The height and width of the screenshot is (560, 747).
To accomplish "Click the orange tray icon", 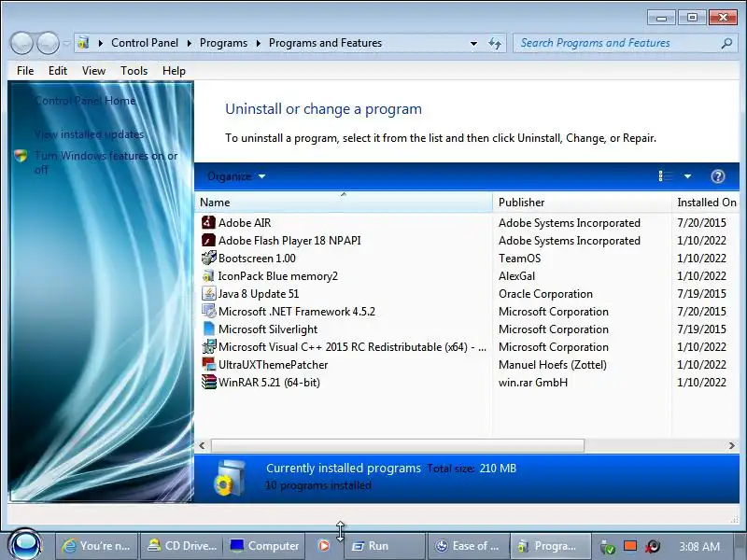I will click(630, 545).
